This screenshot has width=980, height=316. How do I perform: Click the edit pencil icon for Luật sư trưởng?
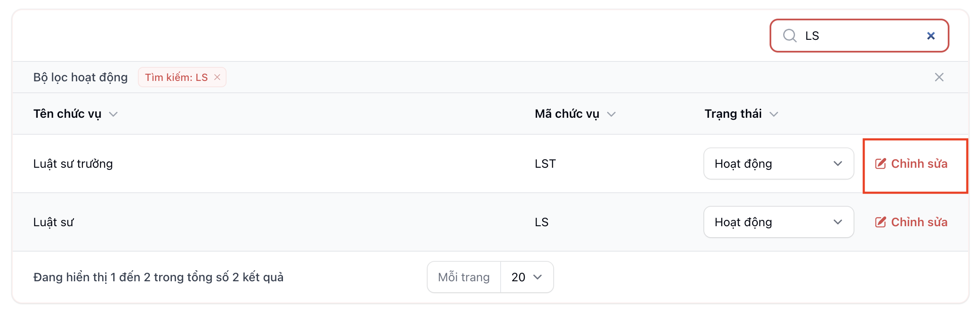point(880,164)
